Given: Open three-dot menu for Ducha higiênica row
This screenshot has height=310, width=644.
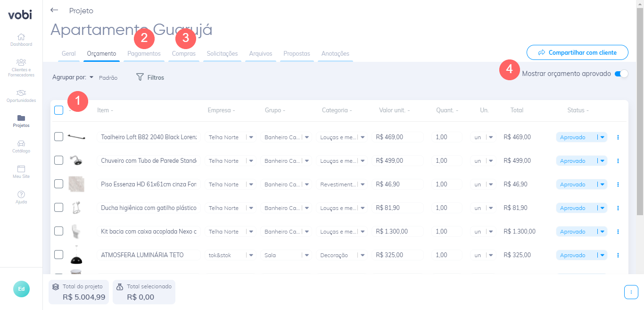Looking at the screenshot, I should pyautogui.click(x=618, y=208).
